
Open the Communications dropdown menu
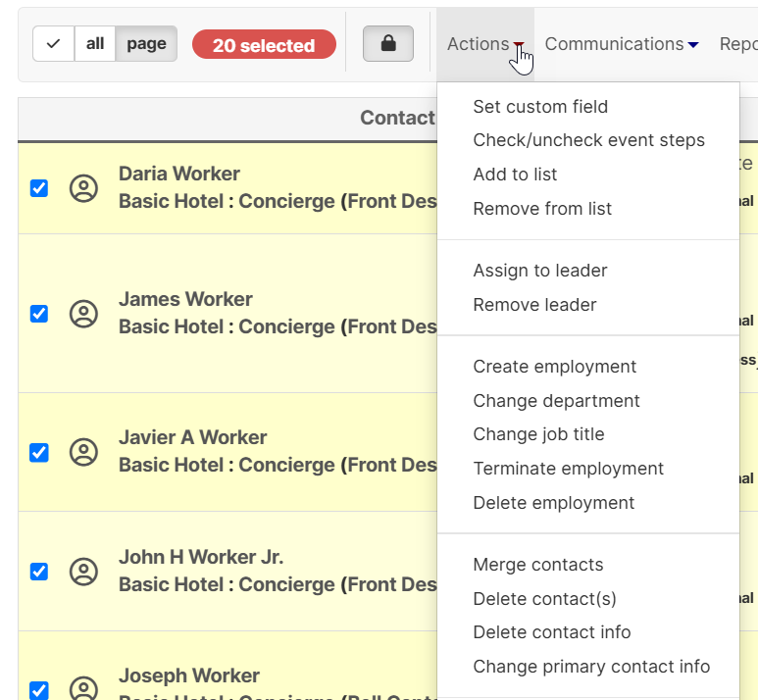click(x=621, y=44)
